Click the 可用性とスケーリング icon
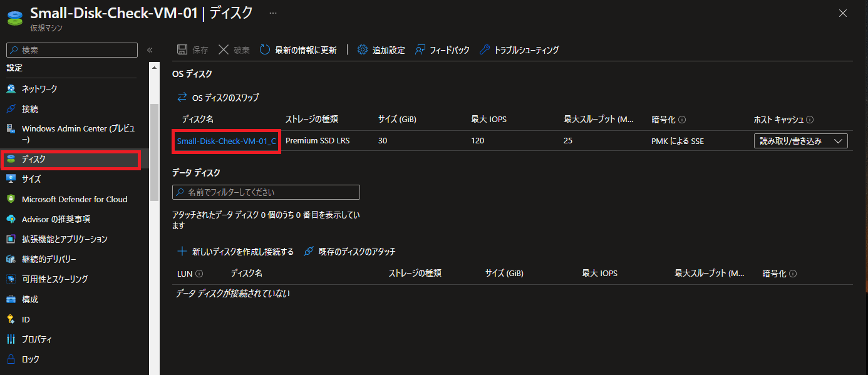The image size is (868, 375). click(11, 279)
